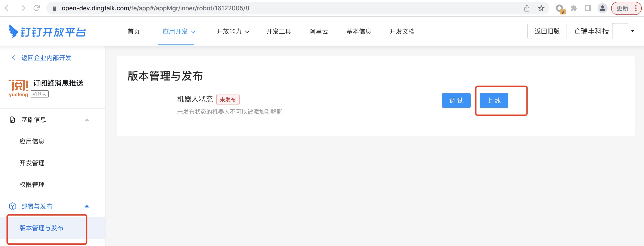This screenshot has width=644, height=246.
Task: Click browser reload page icon
Action: [36, 8]
